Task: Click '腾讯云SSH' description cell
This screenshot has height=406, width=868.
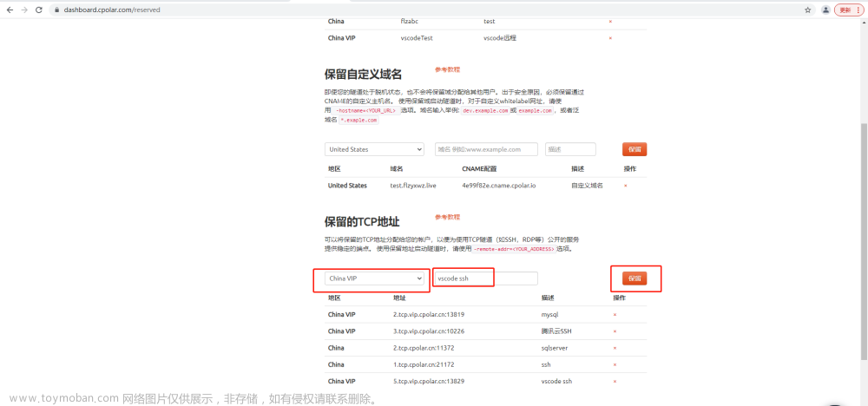Action: coord(556,331)
